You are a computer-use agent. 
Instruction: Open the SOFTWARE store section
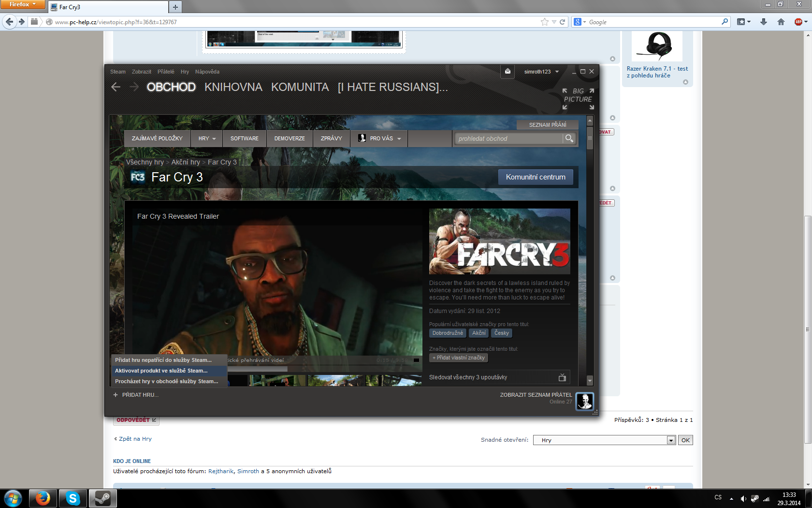click(244, 138)
